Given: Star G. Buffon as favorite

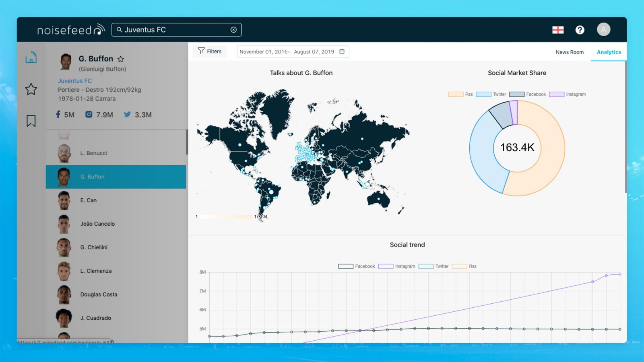Looking at the screenshot, I should [121, 59].
